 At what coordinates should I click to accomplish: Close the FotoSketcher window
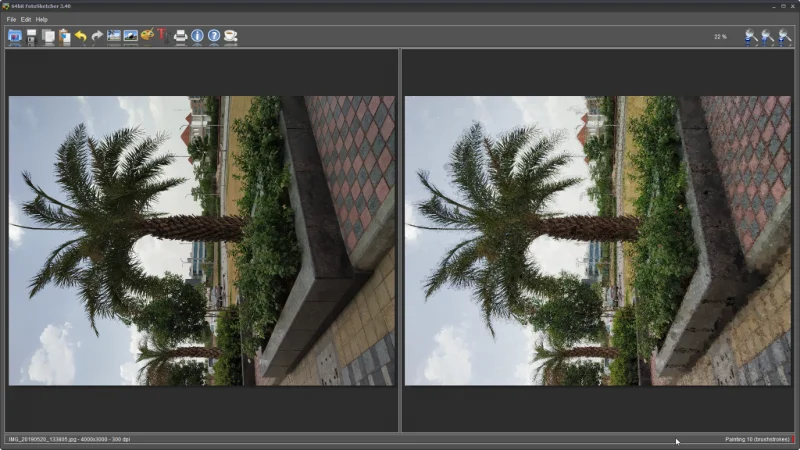(793, 6)
